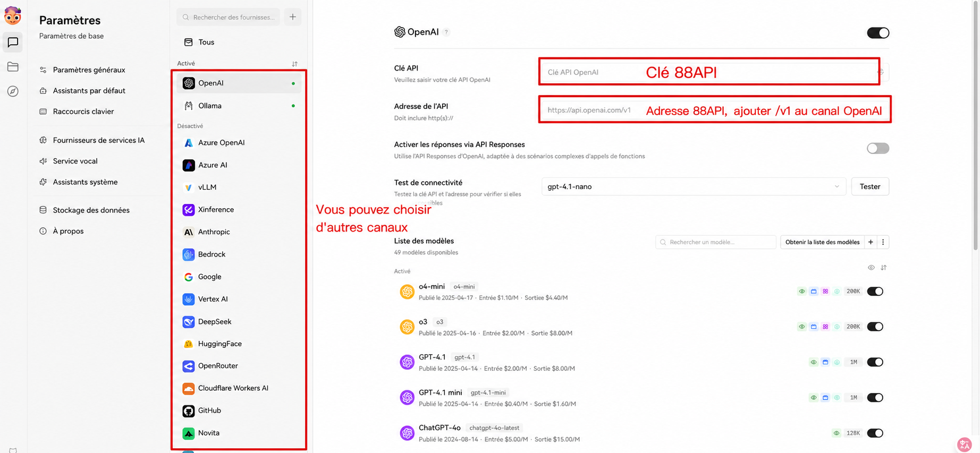This screenshot has width=980, height=453.
Task: Disable the o4-mini model toggle
Action: (x=875, y=292)
